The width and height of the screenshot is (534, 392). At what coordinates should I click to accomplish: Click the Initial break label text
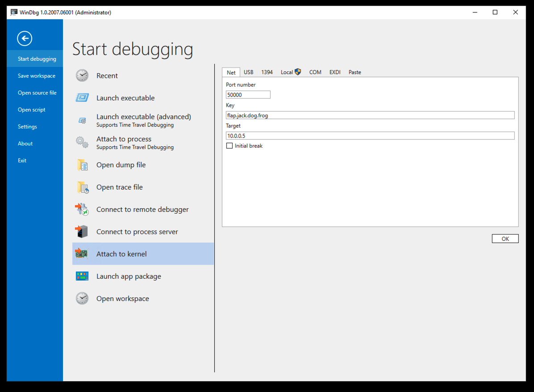[x=249, y=146]
